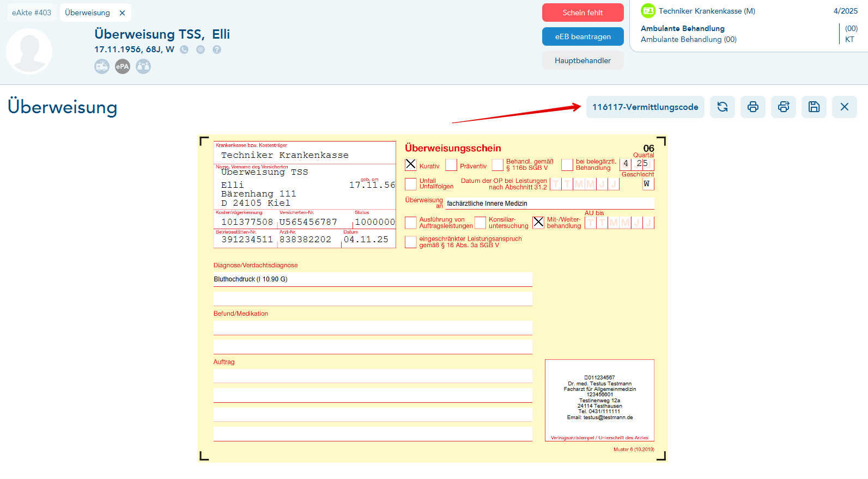Screen dimensions: 868x479
Task: Close the Überweisung tab
Action: pos(122,13)
